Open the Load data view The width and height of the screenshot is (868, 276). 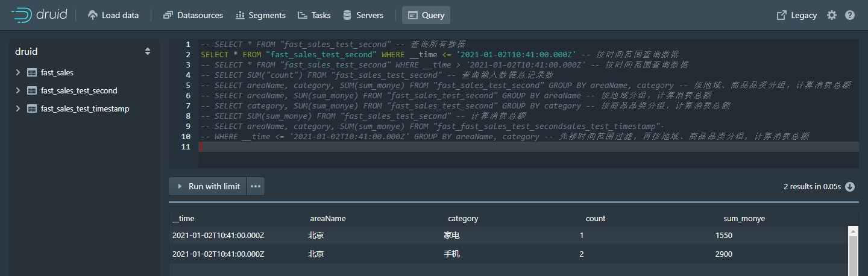pyautogui.click(x=113, y=15)
